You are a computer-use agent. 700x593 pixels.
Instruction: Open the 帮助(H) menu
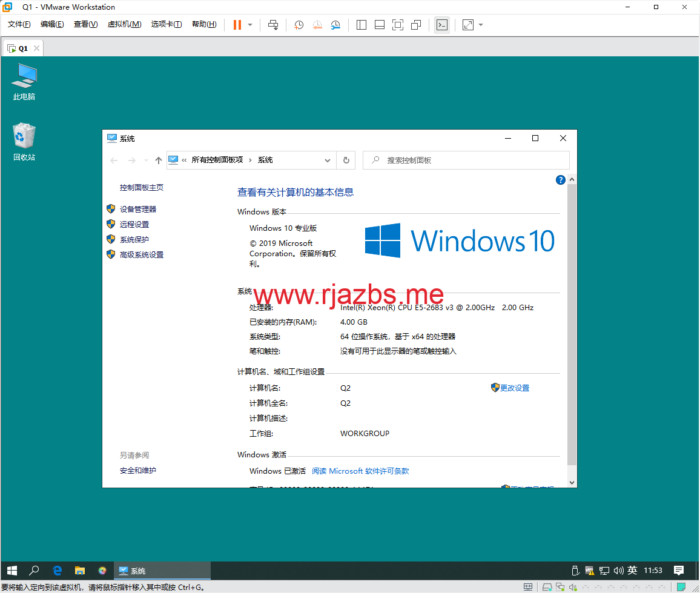(x=205, y=24)
